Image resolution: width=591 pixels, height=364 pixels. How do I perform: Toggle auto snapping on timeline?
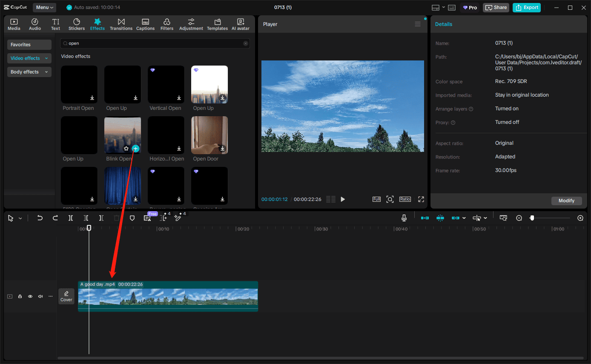click(x=440, y=218)
